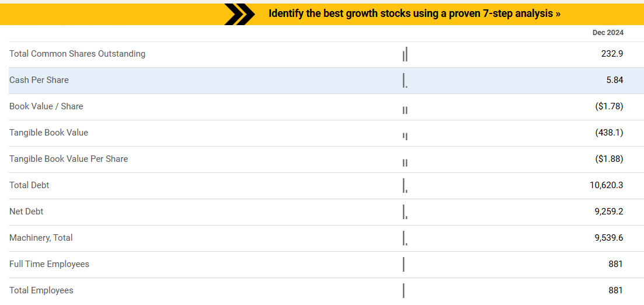Open the Net Debt mini bar chart
The height and width of the screenshot is (305, 644).
405,212
